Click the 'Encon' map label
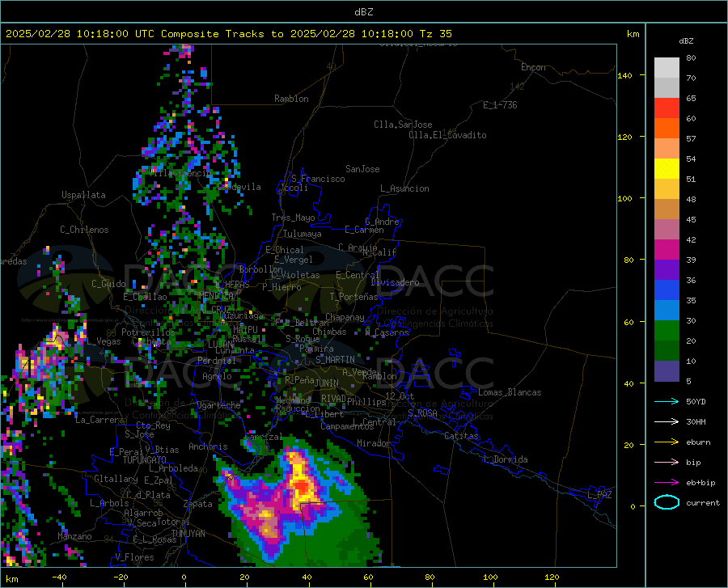 (x=534, y=67)
